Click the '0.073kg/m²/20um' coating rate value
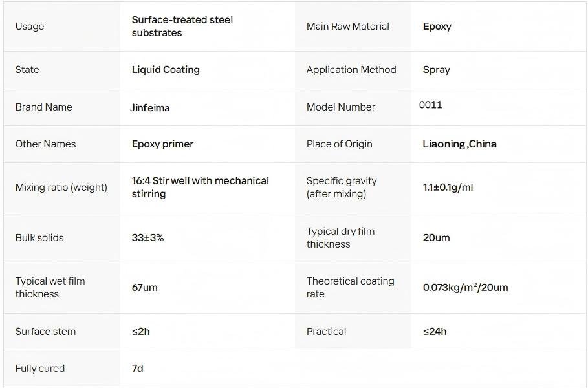588x388 pixels. (465, 288)
